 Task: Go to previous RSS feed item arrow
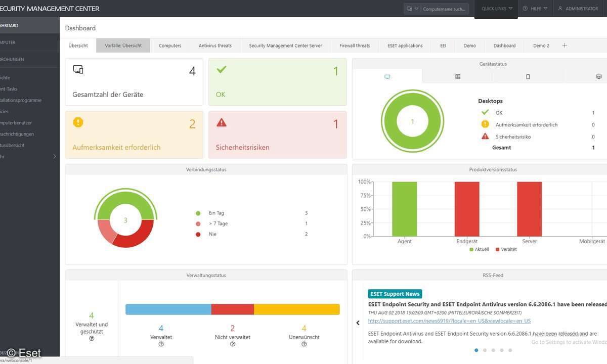tap(358, 323)
